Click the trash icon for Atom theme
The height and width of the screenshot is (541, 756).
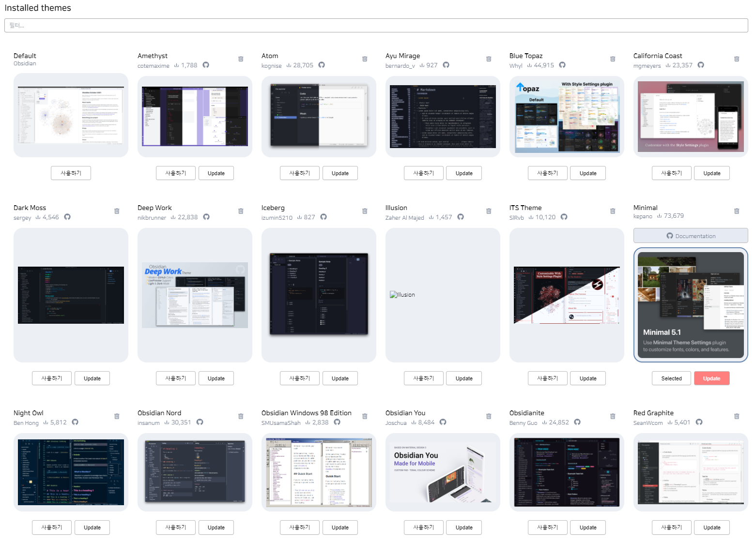(x=365, y=59)
